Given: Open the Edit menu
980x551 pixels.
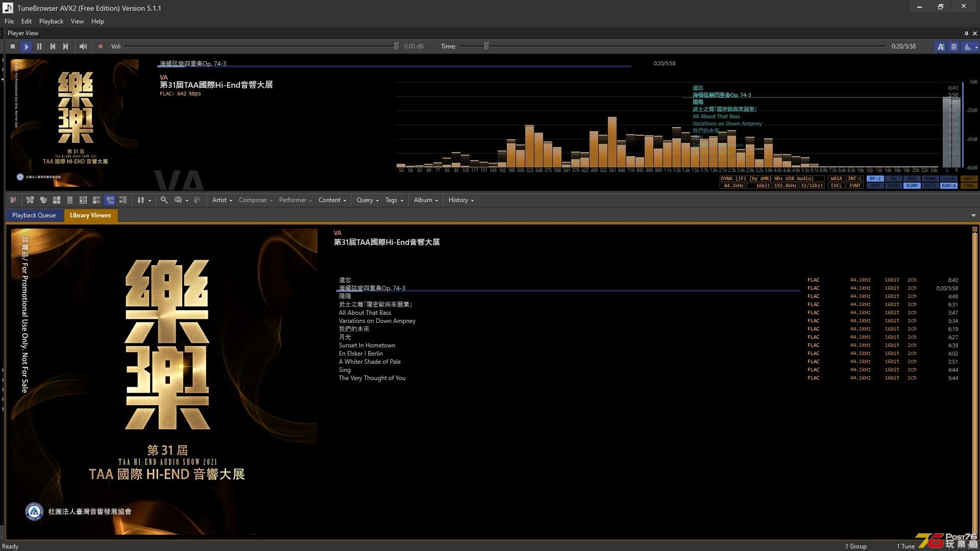Looking at the screenshot, I should (x=27, y=21).
